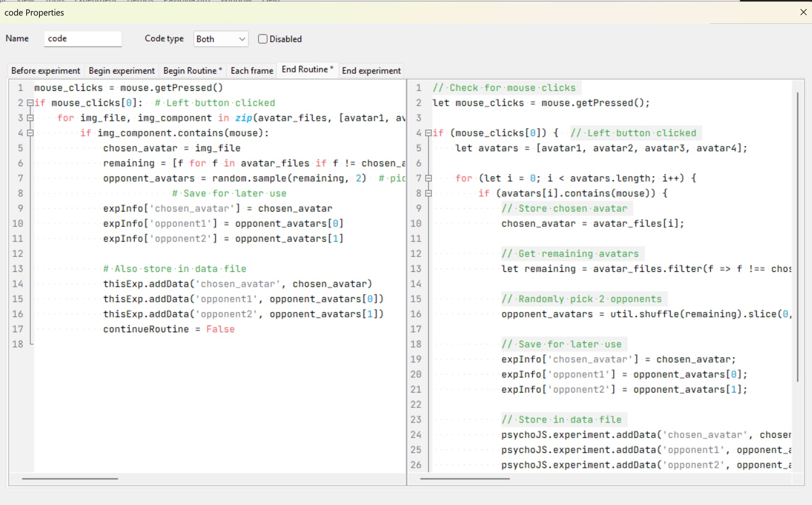Open the Code type dropdown
Screen dimensions: 812x505
coord(220,39)
